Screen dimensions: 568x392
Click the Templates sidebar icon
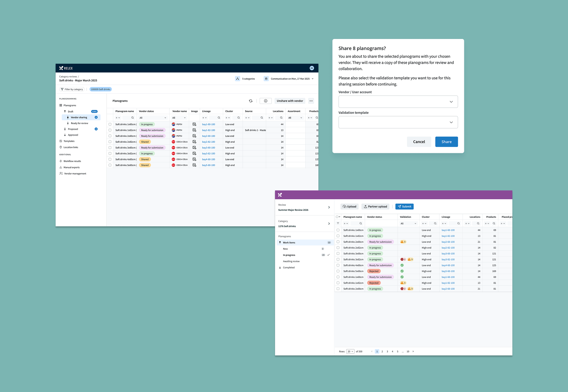[x=61, y=141]
